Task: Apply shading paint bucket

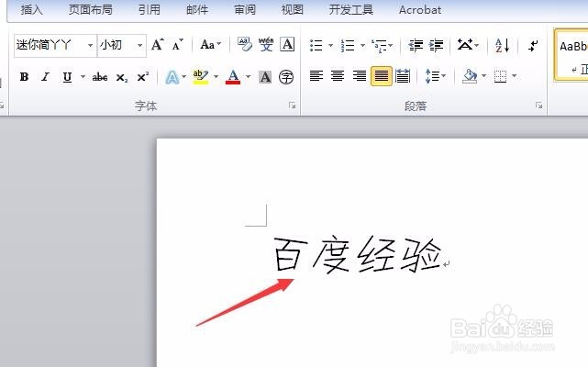Action: click(x=470, y=76)
